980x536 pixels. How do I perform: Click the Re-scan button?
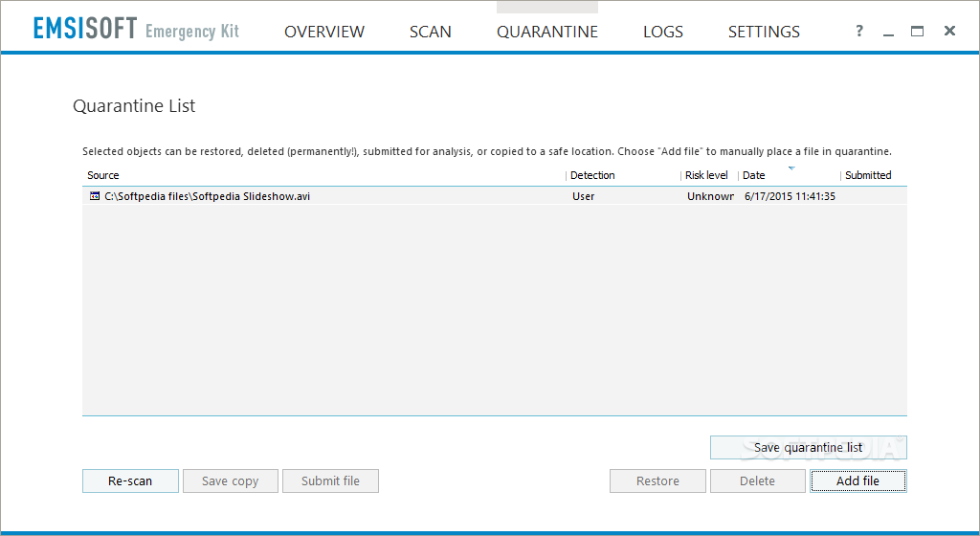click(x=130, y=481)
